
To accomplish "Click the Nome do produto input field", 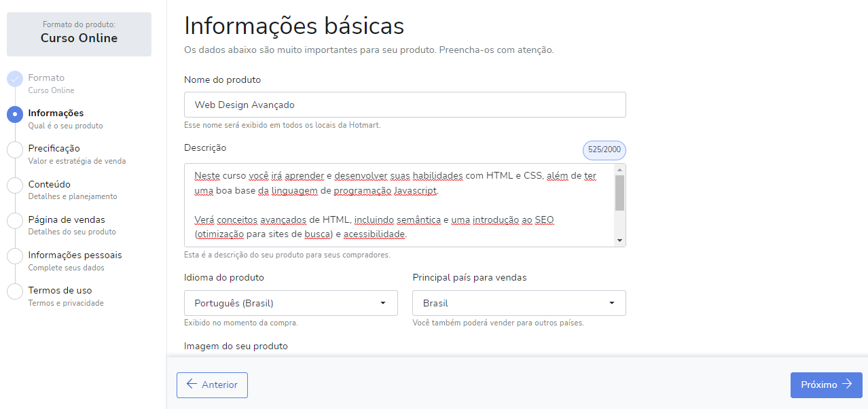I will pos(405,105).
